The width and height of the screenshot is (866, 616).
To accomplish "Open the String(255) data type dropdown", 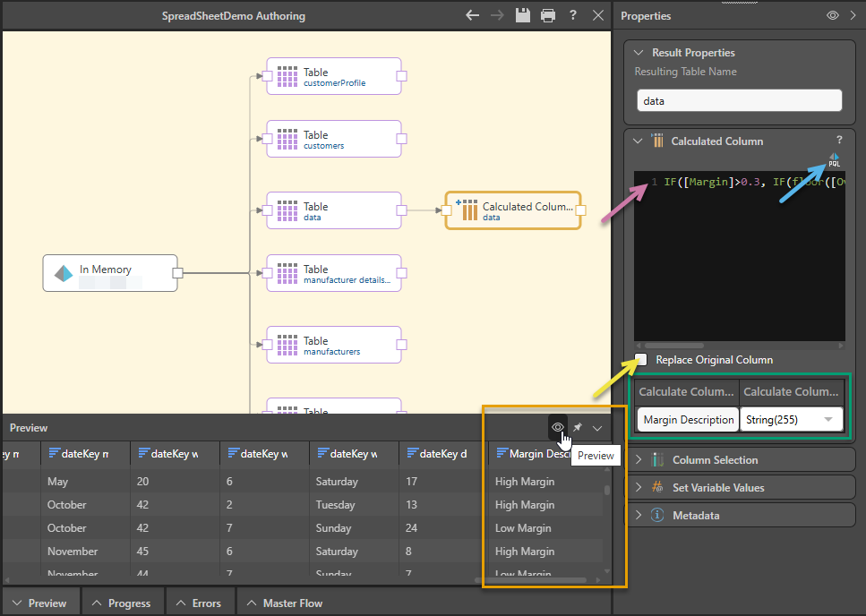I will 792,419.
